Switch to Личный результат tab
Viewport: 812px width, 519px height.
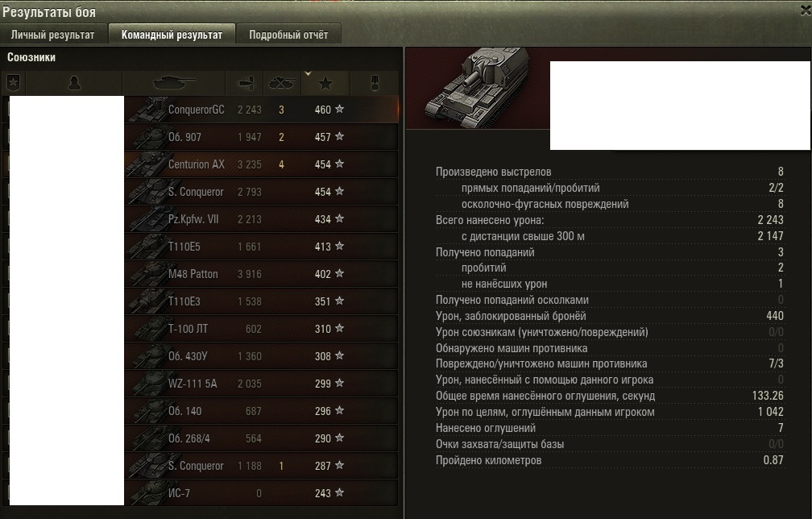click(53, 35)
